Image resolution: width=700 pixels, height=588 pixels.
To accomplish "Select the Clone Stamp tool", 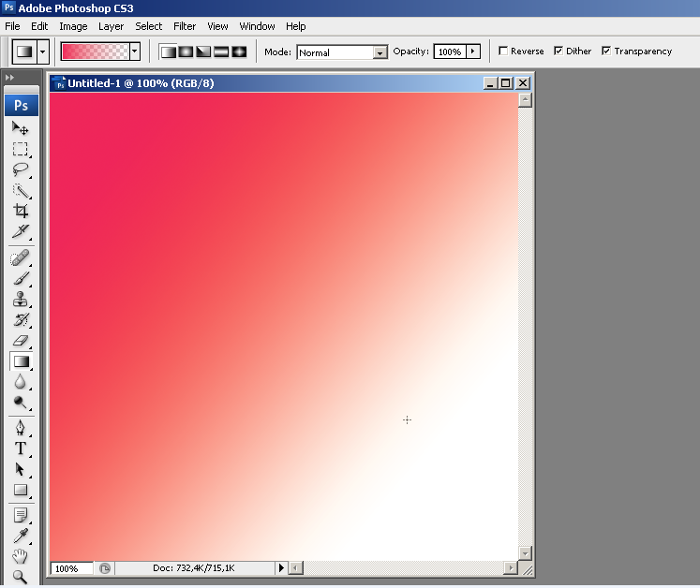I will tap(21, 300).
